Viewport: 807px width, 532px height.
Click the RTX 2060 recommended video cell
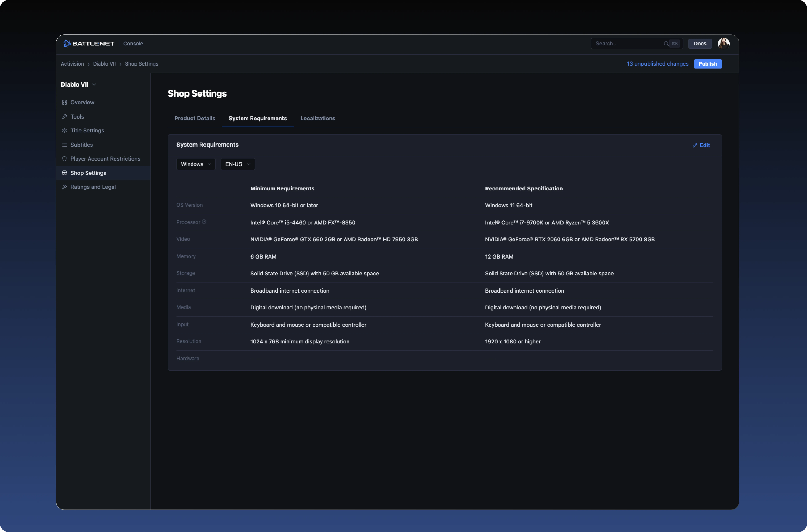coord(570,240)
